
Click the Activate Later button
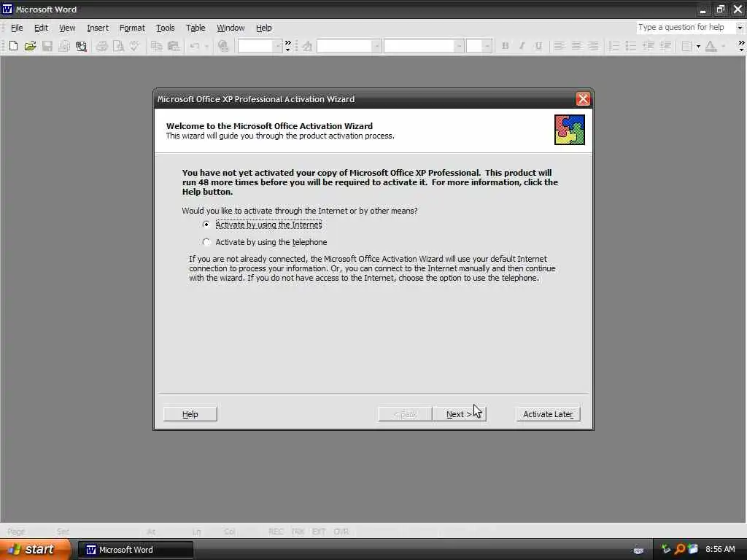pos(548,414)
